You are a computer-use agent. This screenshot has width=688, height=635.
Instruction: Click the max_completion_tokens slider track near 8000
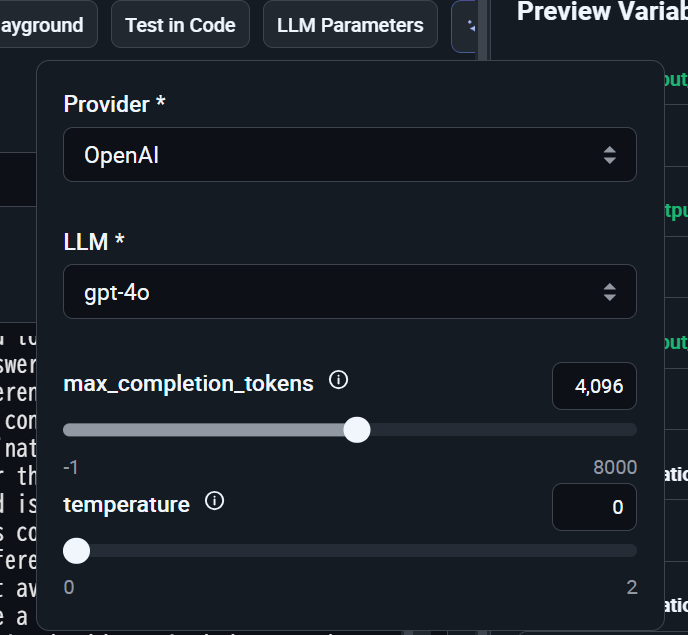click(x=620, y=430)
